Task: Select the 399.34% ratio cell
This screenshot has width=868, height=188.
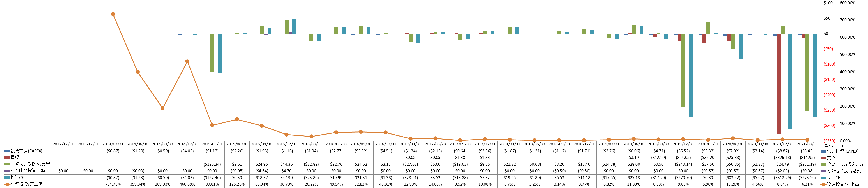Action: [x=138, y=184]
